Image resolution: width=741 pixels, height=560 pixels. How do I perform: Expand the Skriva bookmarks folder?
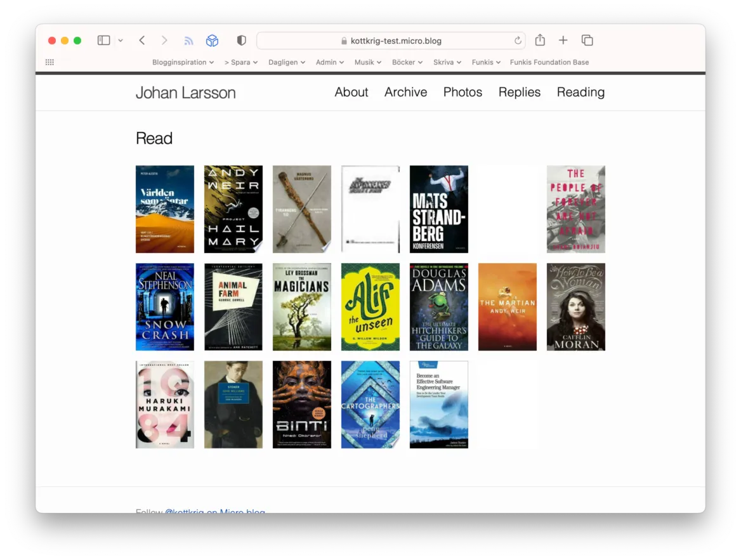click(x=447, y=62)
